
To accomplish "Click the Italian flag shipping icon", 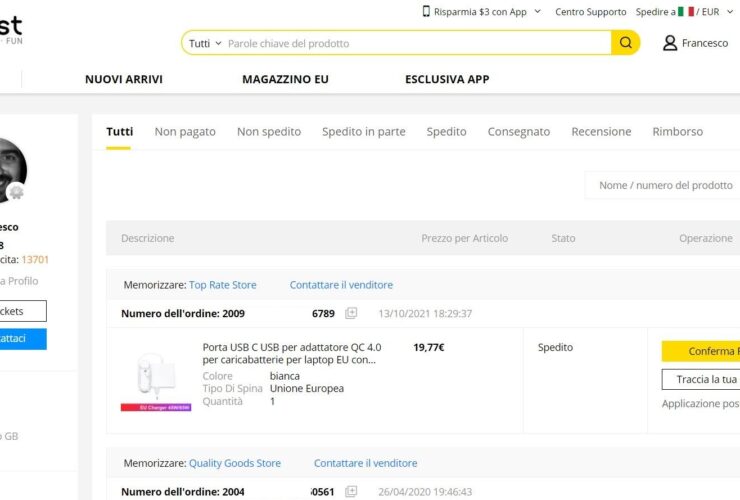I will pos(686,12).
